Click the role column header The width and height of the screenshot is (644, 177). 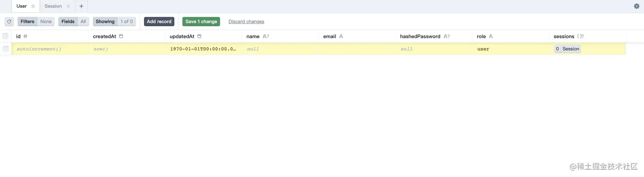click(x=510, y=36)
